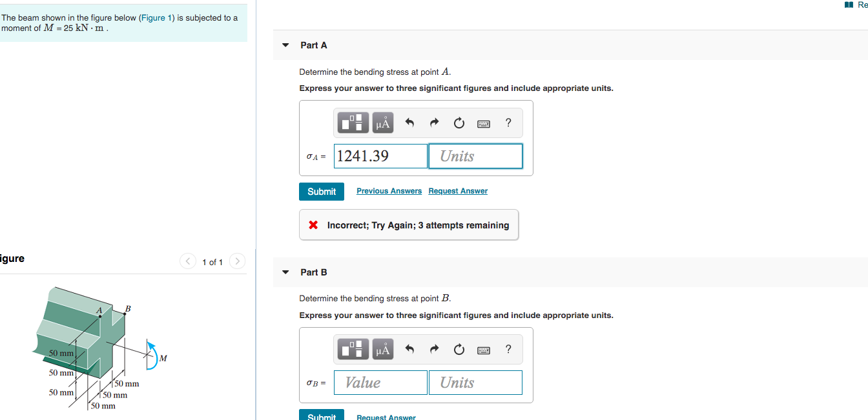Click the Units field for σA
The image size is (868, 420).
(475, 156)
